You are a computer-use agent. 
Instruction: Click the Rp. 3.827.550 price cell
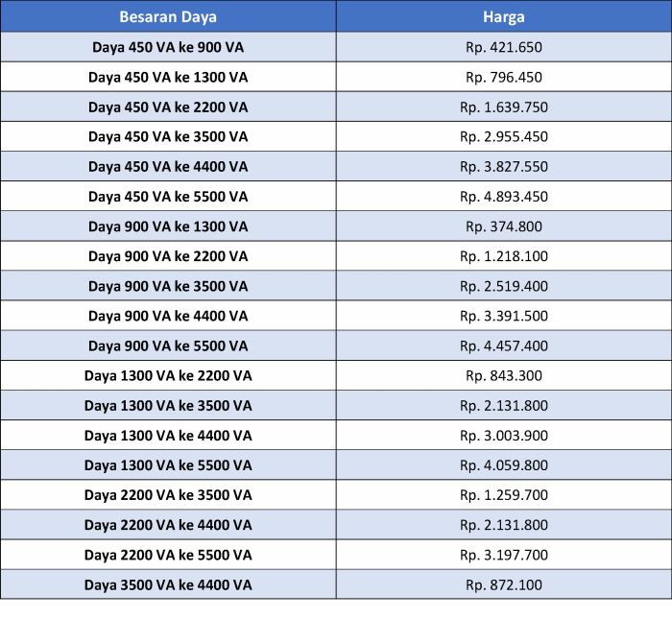[503, 166]
